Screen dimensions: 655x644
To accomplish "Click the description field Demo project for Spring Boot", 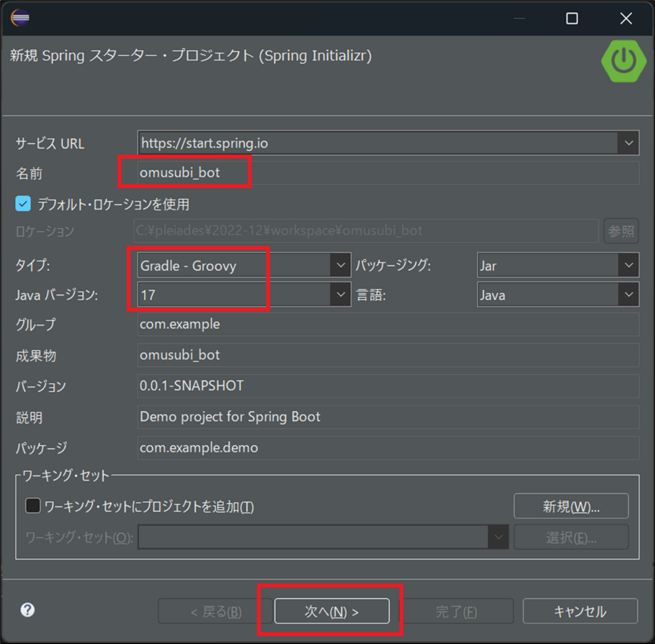I will [x=388, y=417].
